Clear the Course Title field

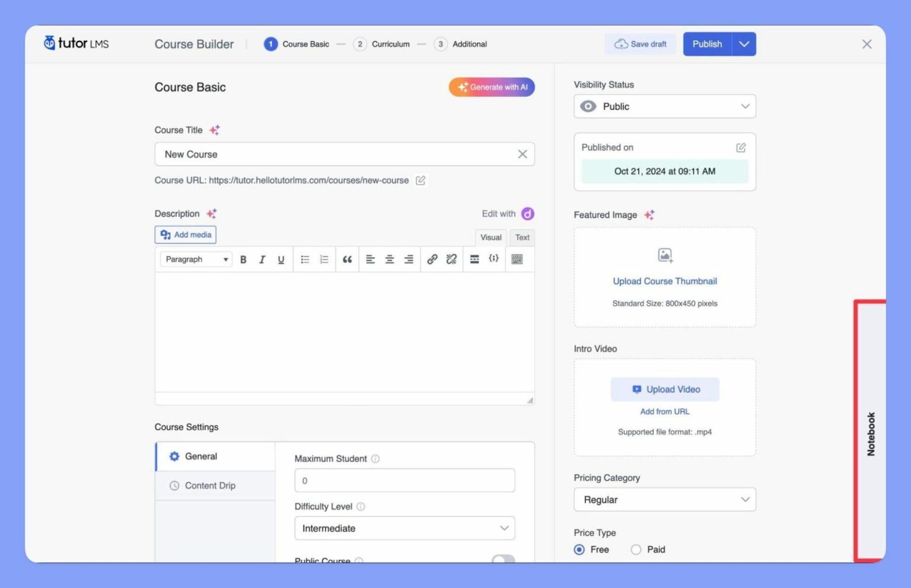[522, 154]
